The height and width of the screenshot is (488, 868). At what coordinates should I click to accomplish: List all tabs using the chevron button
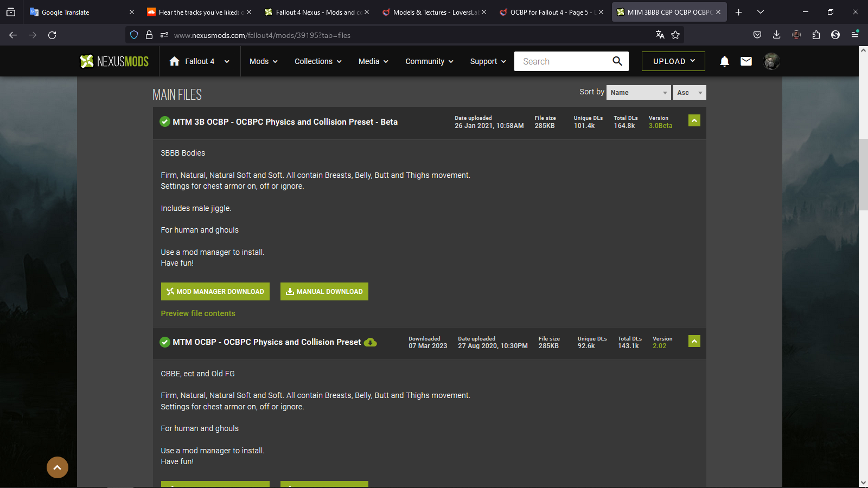click(761, 12)
